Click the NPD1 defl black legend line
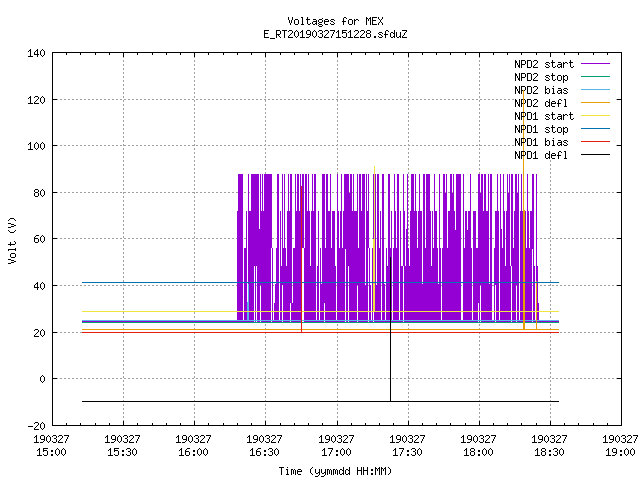Image resolution: width=640 pixels, height=480 pixels. click(595, 155)
